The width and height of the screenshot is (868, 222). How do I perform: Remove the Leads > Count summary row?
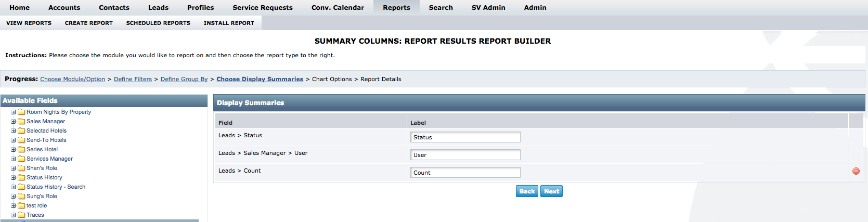pos(856,171)
